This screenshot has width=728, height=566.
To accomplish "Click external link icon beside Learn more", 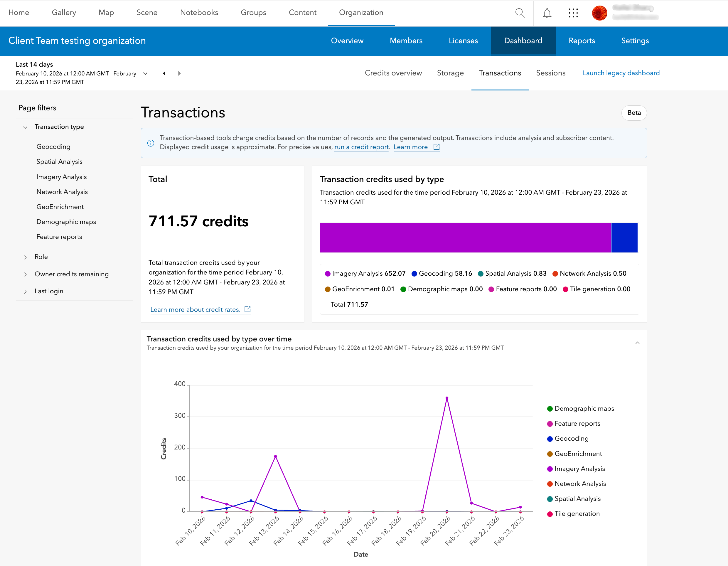I will pos(436,147).
